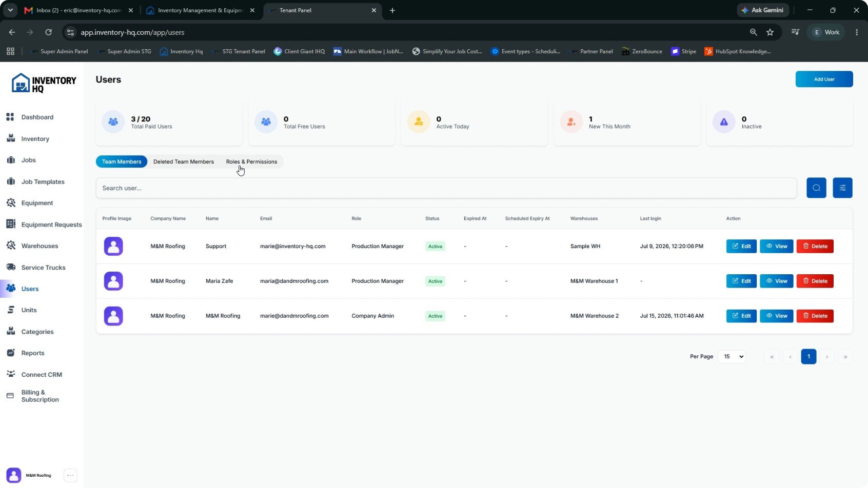Open Chrome's three-dot menu

[857, 32]
